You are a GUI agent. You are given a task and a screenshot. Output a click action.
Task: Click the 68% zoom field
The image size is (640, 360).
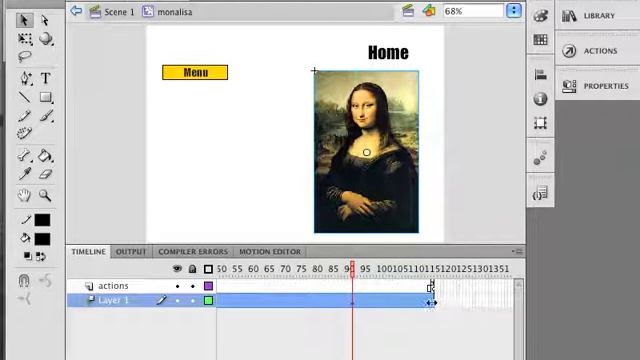coord(473,11)
